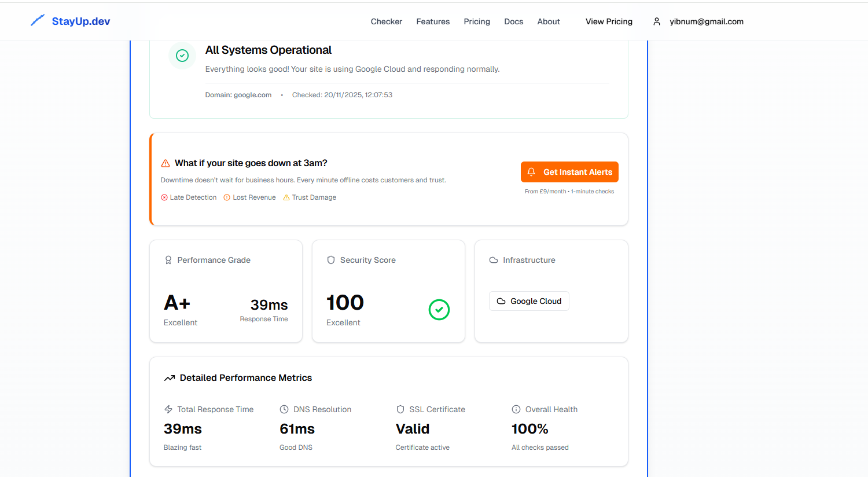The width and height of the screenshot is (868, 477).
Task: Click the cloud icon beside Infrastructure
Action: (493, 260)
